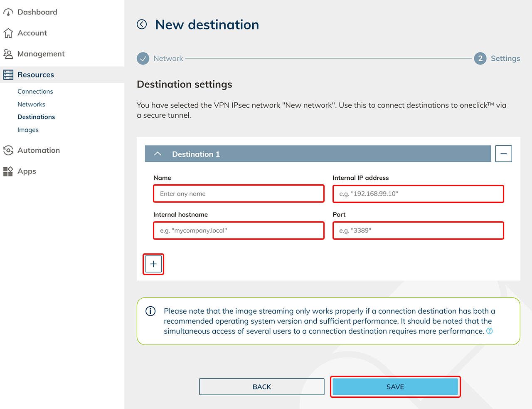Click the Internal IP address field
This screenshot has width=532, height=409.
tap(418, 194)
